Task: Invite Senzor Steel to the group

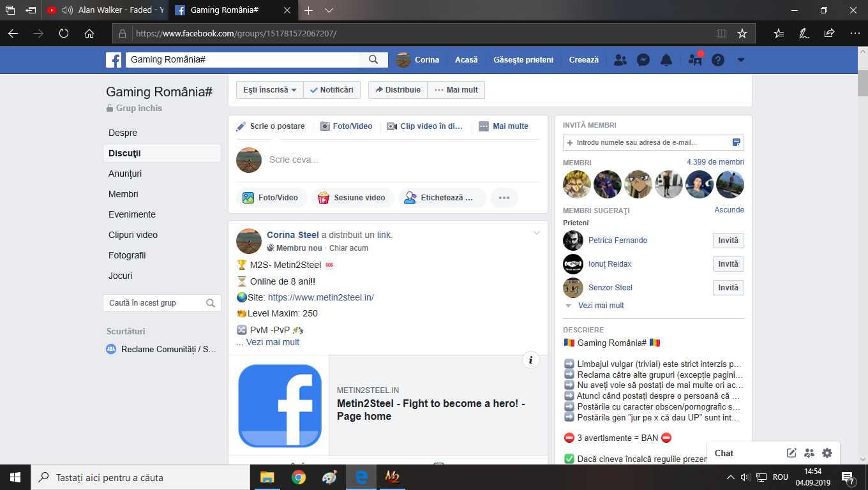Action: pyautogui.click(x=728, y=288)
